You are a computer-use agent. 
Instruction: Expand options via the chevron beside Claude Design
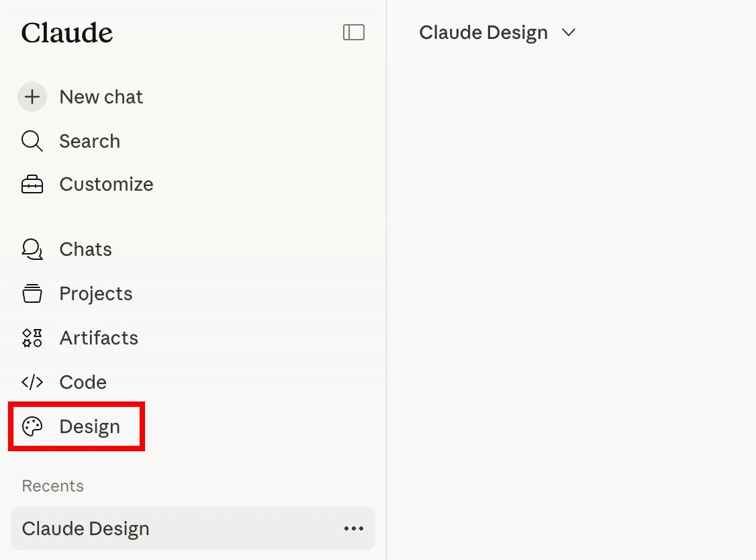click(569, 32)
